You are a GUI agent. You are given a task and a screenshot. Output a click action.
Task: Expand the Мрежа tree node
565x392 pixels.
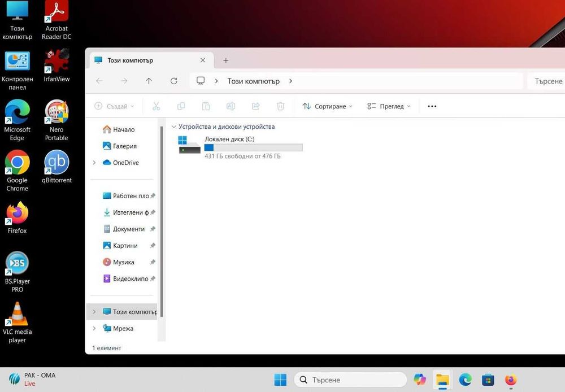pyautogui.click(x=94, y=328)
